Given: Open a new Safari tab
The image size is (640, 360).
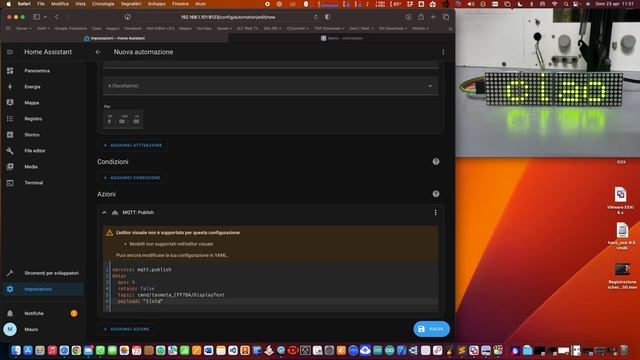Looking at the screenshot, I should pyautogui.click(x=433, y=17).
